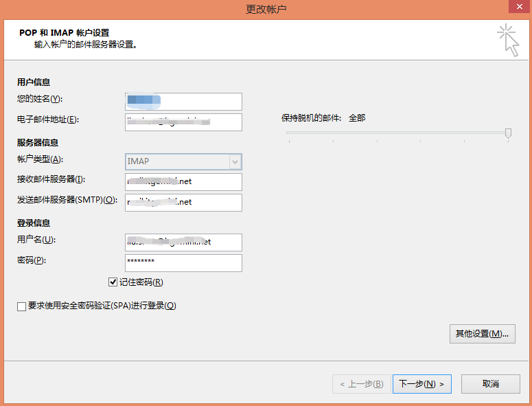Open 其他设置 dialog
The height and width of the screenshot is (406, 532).
coord(482,334)
